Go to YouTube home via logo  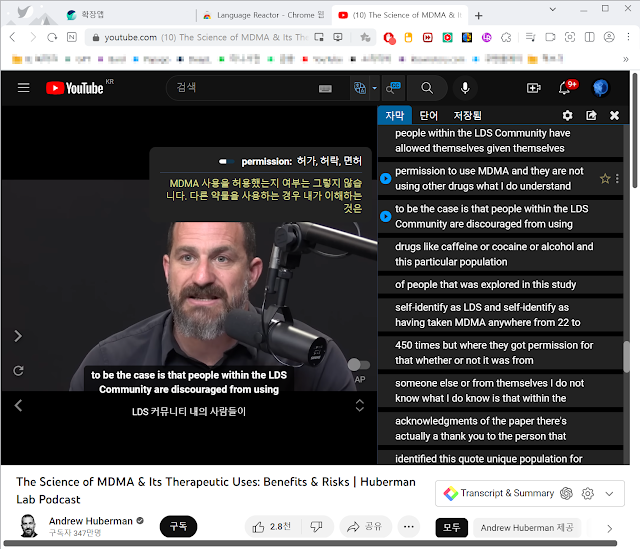pyautogui.click(x=75, y=88)
